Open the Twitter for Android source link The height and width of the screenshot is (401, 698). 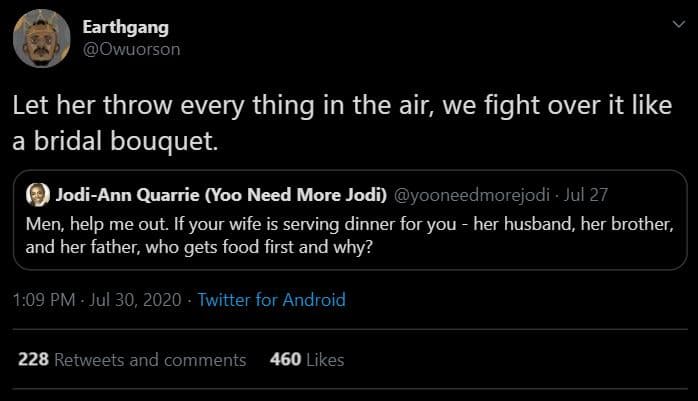[271, 299]
